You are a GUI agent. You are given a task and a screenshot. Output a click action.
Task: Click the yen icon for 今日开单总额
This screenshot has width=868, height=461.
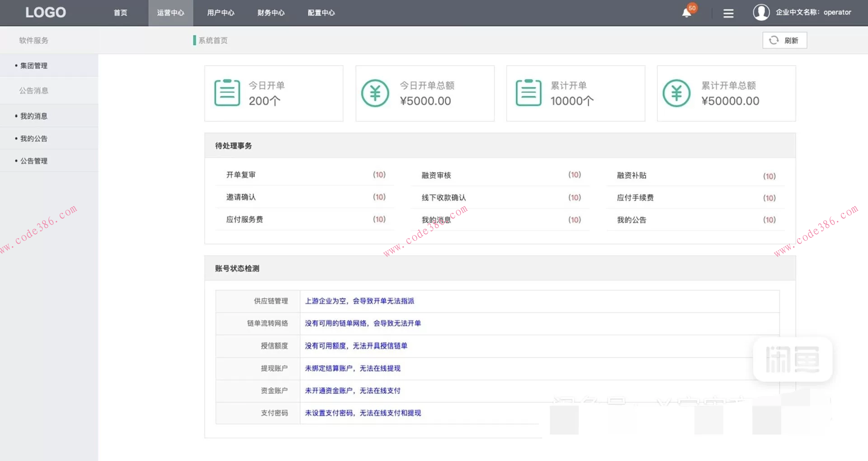[x=375, y=93]
